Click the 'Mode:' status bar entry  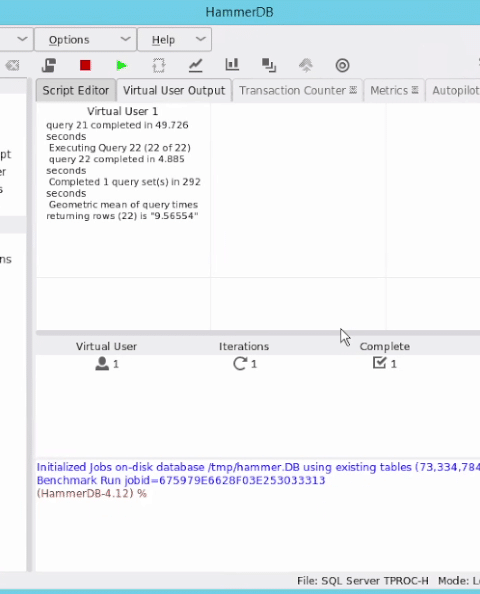pyautogui.click(x=459, y=581)
